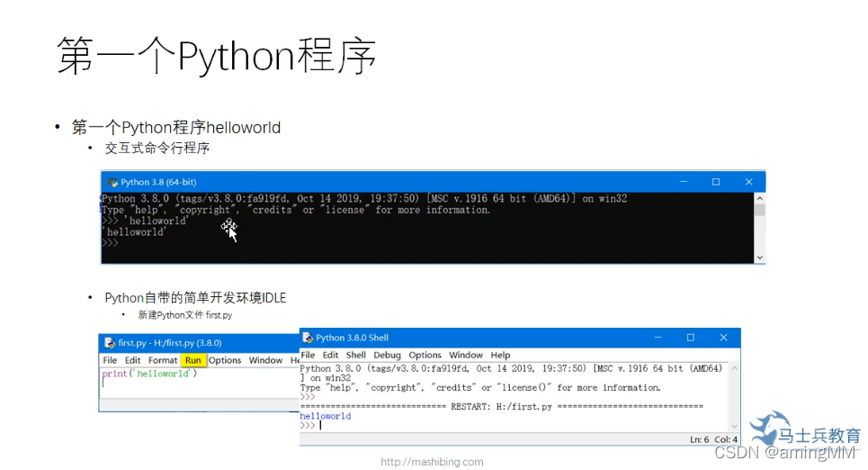The image size is (868, 470).
Task: Maximize the Python 3.8 (64-bit) console window
Action: pos(716,182)
